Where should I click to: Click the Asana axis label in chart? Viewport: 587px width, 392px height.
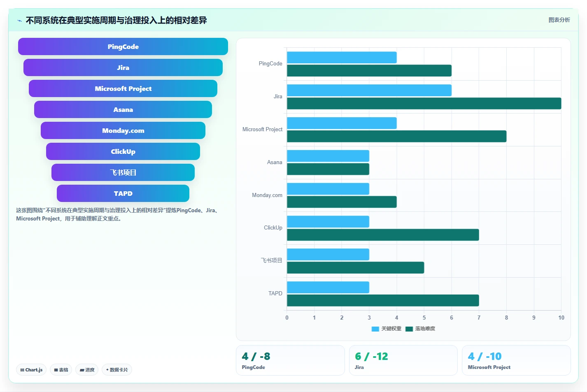coord(275,162)
